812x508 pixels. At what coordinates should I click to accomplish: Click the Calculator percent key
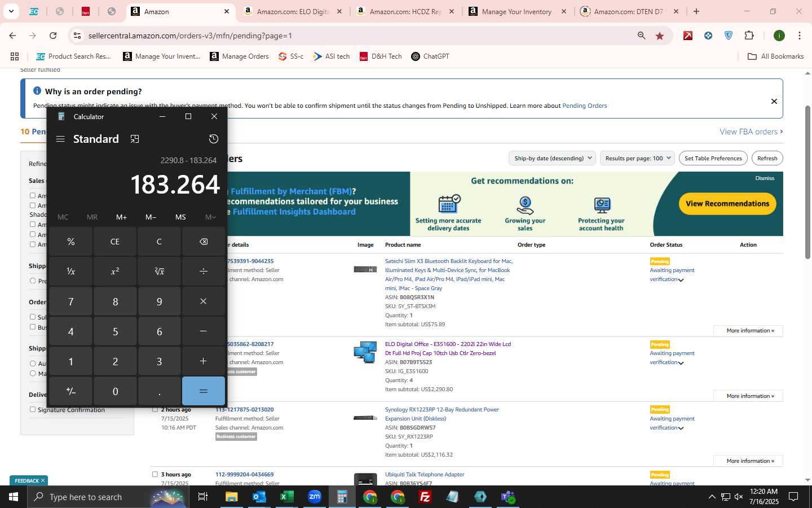[x=71, y=242]
